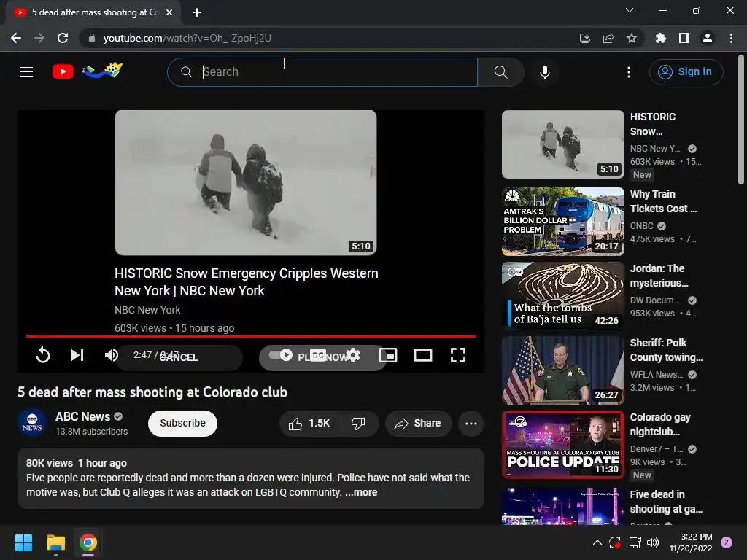Click page vertical scrollbar
Screen dimensions: 747x560
click(741, 119)
